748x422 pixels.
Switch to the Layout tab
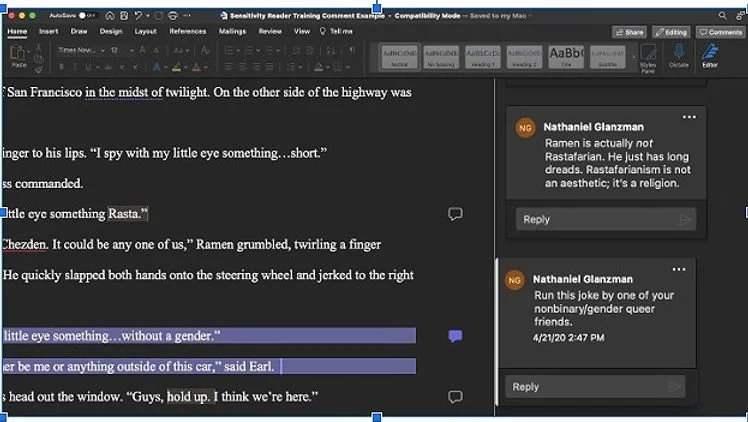coord(145,31)
